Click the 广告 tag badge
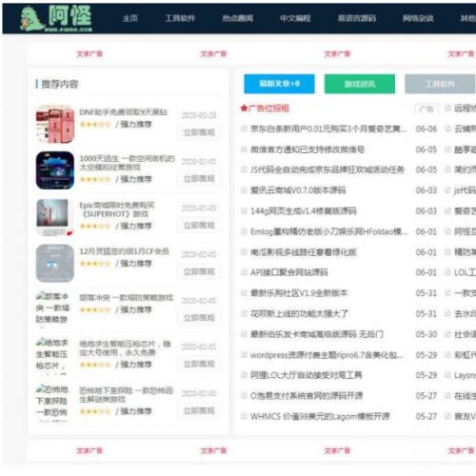Viewport: 476px width, 476px height. click(x=426, y=109)
